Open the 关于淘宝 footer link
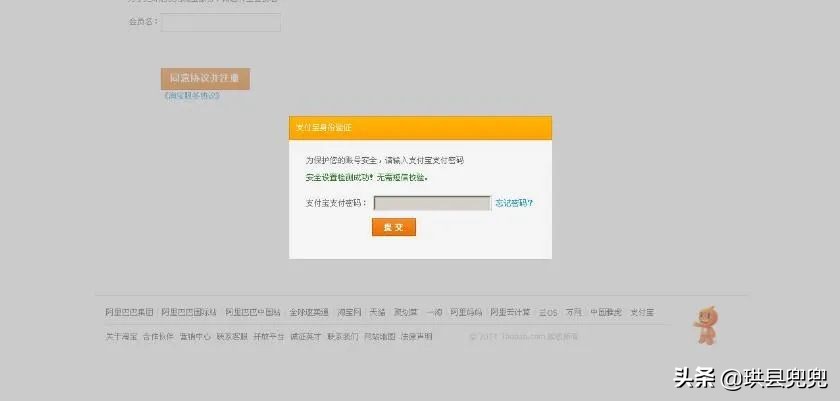The image size is (840, 401). coord(121,337)
